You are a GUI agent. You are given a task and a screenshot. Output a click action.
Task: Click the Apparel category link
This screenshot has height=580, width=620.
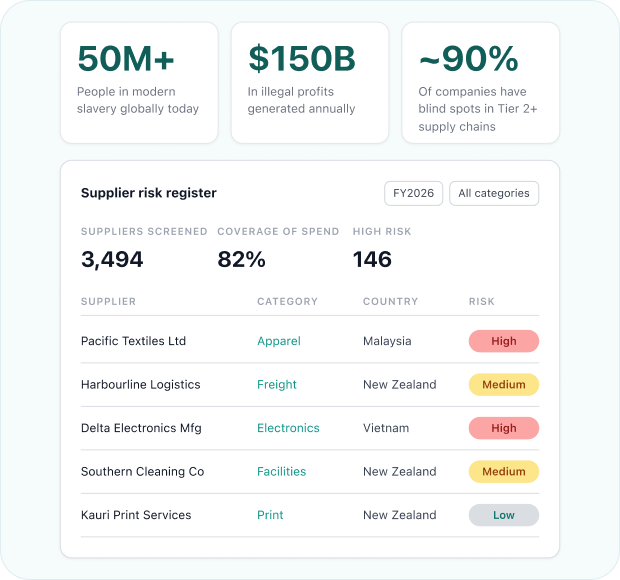tap(279, 341)
